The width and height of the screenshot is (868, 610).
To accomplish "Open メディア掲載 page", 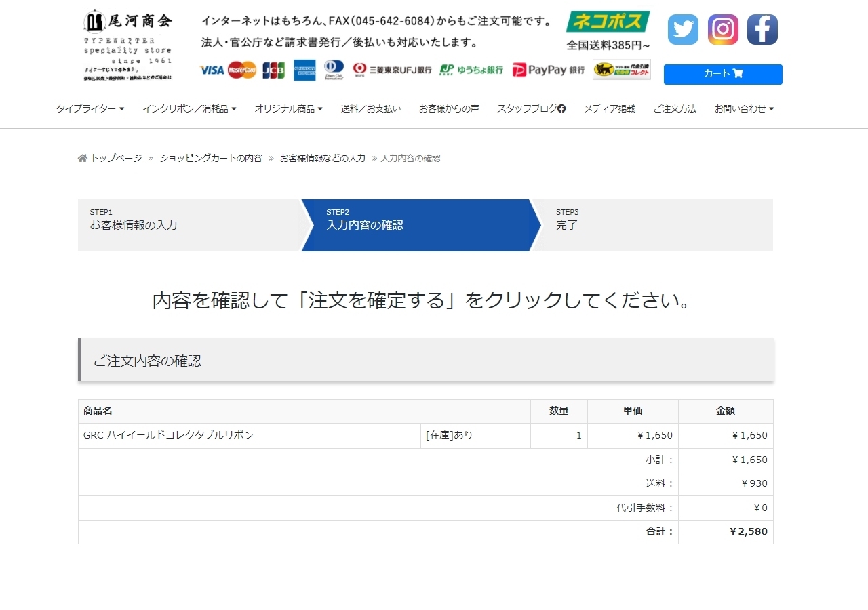I will click(x=610, y=109).
